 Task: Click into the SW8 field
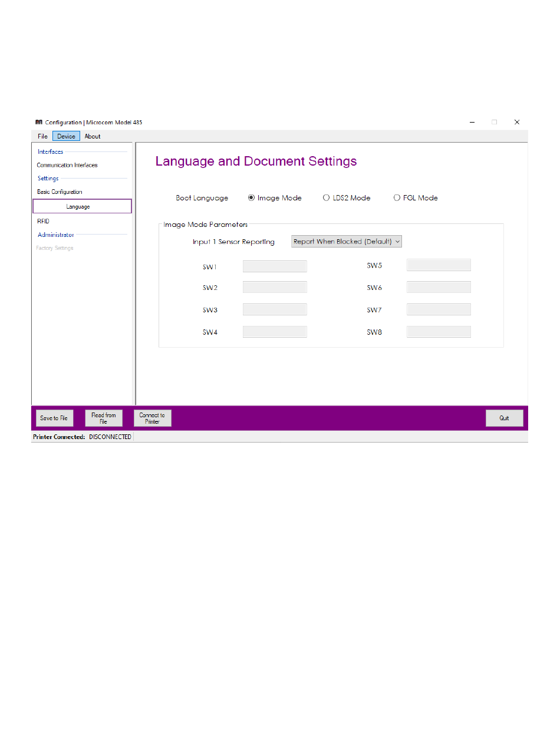(439, 332)
